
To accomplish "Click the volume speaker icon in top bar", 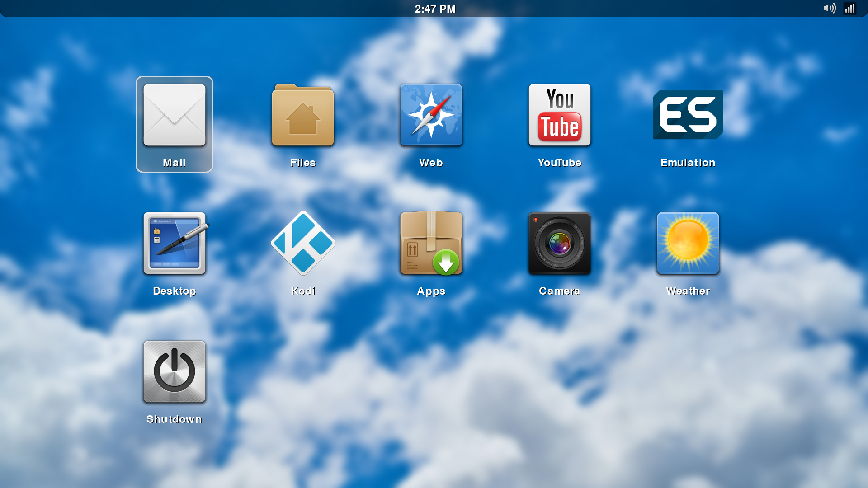I will tap(830, 8).
